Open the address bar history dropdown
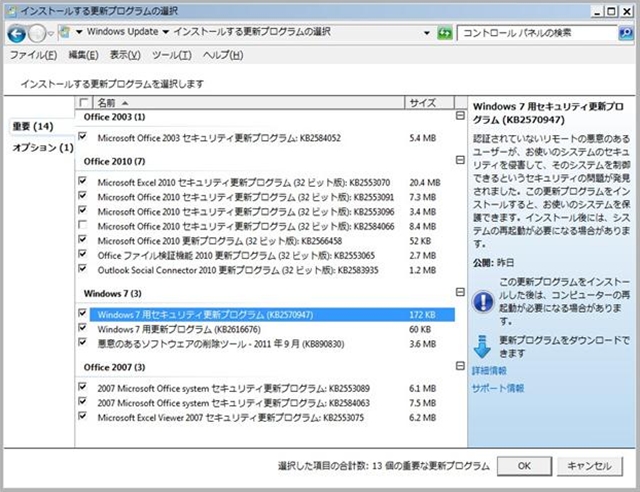 [427, 33]
